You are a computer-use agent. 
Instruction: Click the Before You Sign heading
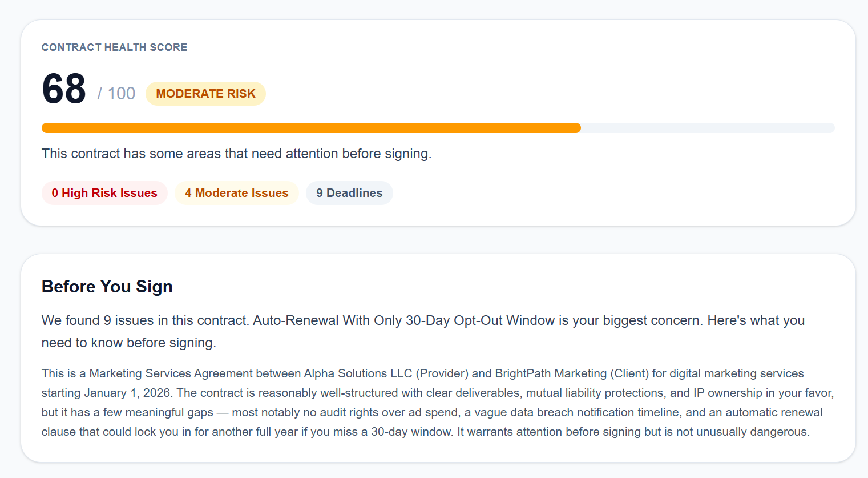[x=107, y=286]
